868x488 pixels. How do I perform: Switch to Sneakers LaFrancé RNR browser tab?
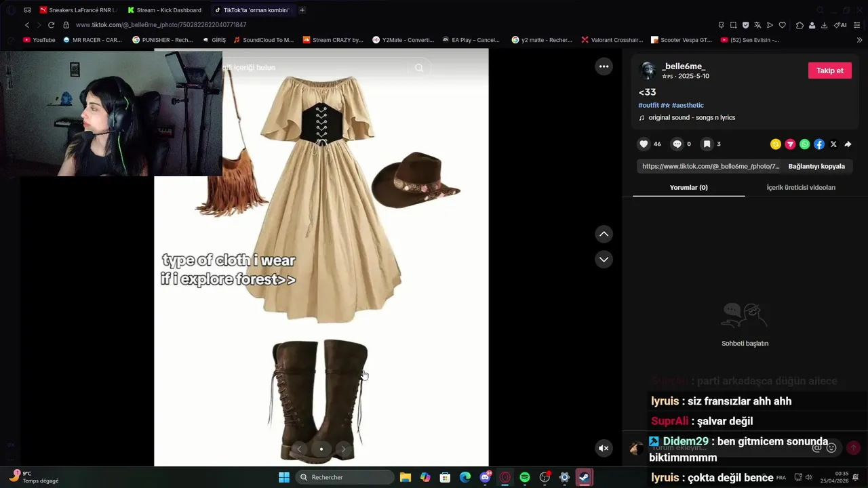78,10
